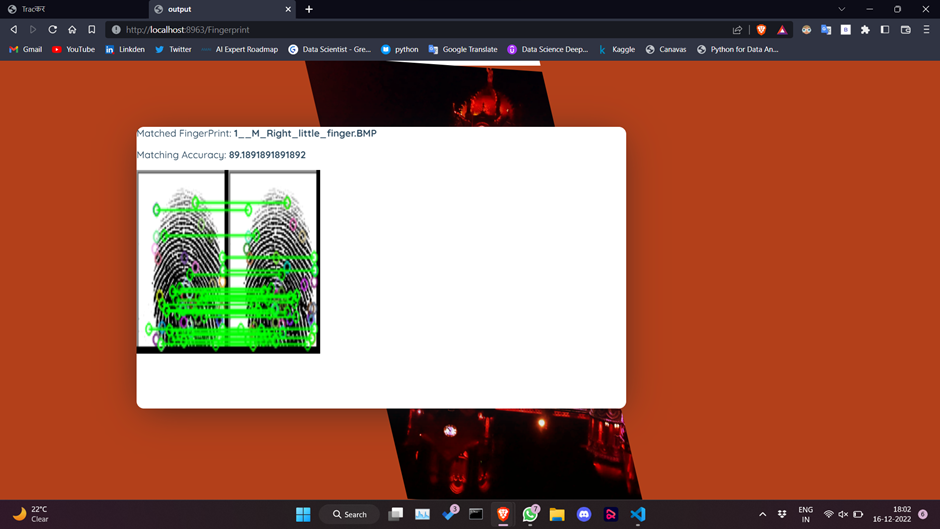Screen dimensions: 940x529
Task: Open the Extensions puzzle icon
Action: [x=865, y=29]
